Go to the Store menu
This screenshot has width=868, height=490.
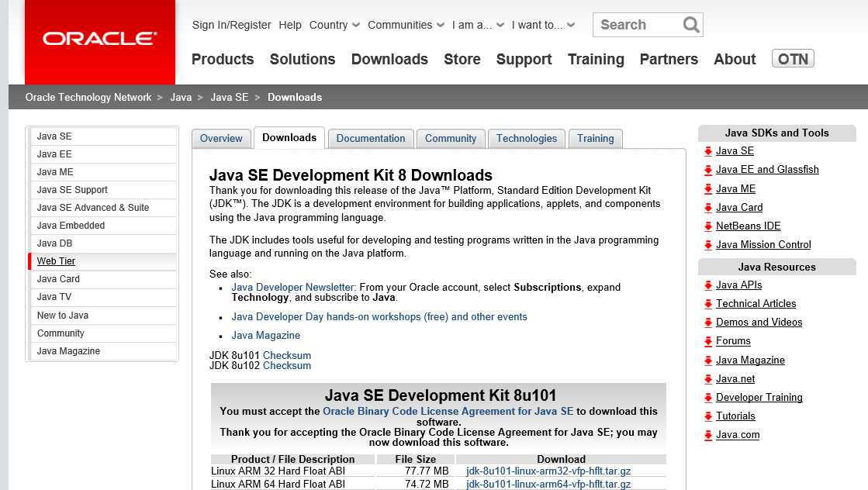point(462,59)
